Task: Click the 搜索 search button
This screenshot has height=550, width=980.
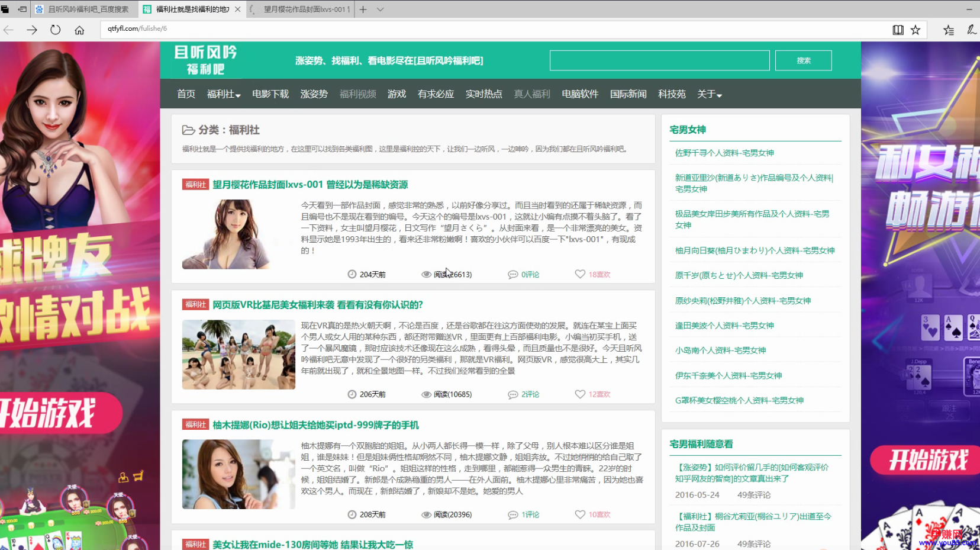Action: click(x=803, y=60)
